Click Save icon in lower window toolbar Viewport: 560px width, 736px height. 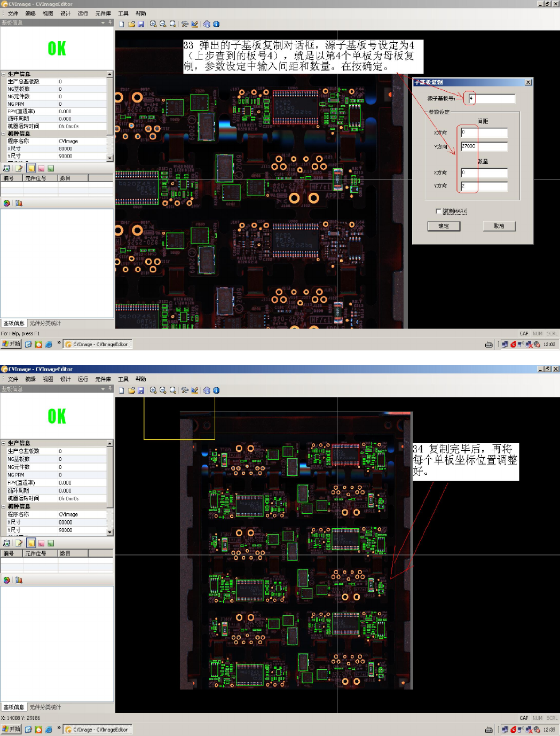141,390
